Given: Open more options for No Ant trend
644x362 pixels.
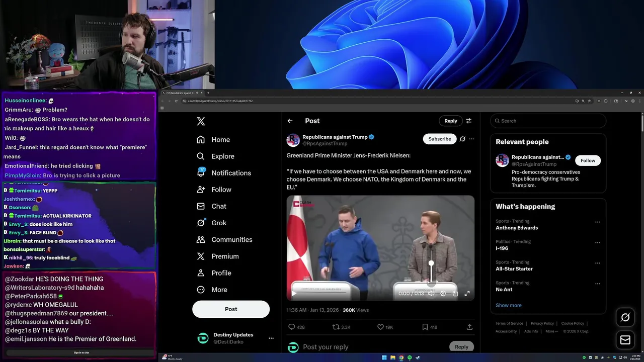Looking at the screenshot, I should coord(597,284).
